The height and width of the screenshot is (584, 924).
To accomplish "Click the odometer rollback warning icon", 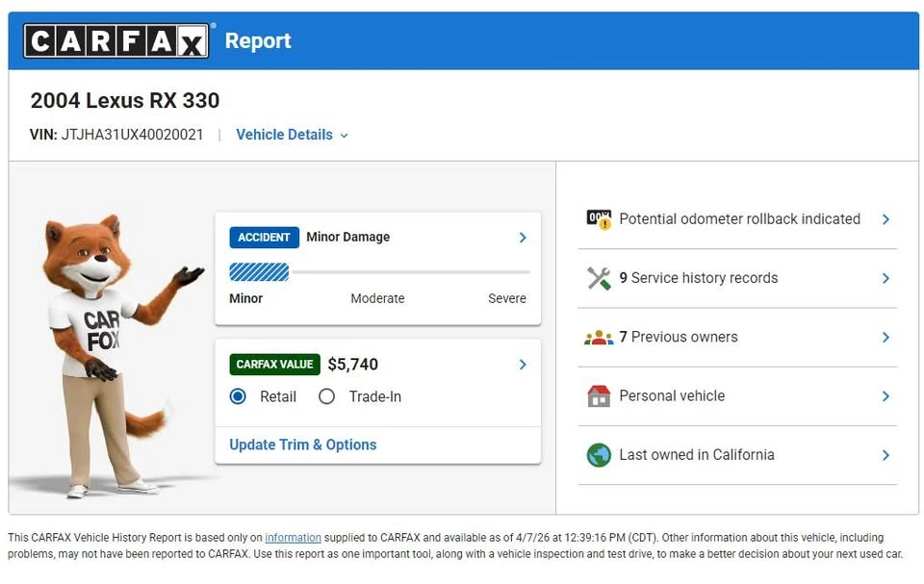I will [x=599, y=219].
